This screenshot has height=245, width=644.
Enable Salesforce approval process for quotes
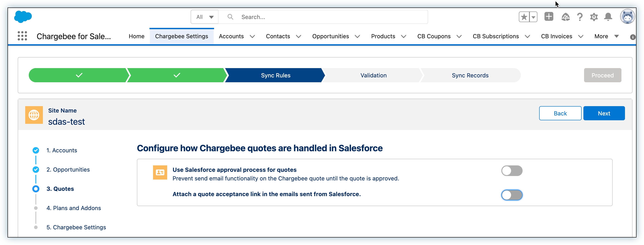click(x=512, y=171)
